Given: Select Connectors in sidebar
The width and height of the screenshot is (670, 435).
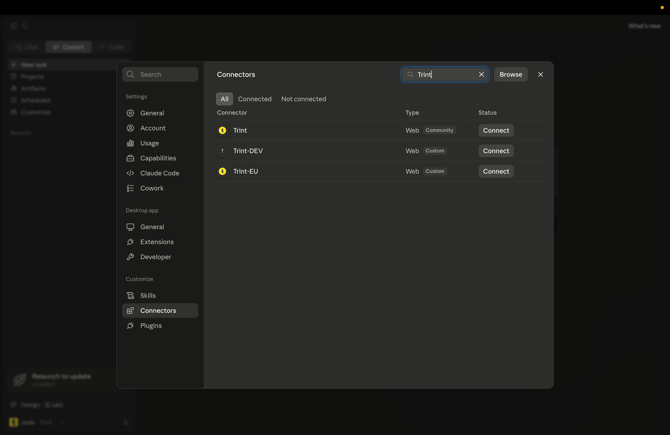Looking at the screenshot, I should coord(160,311).
